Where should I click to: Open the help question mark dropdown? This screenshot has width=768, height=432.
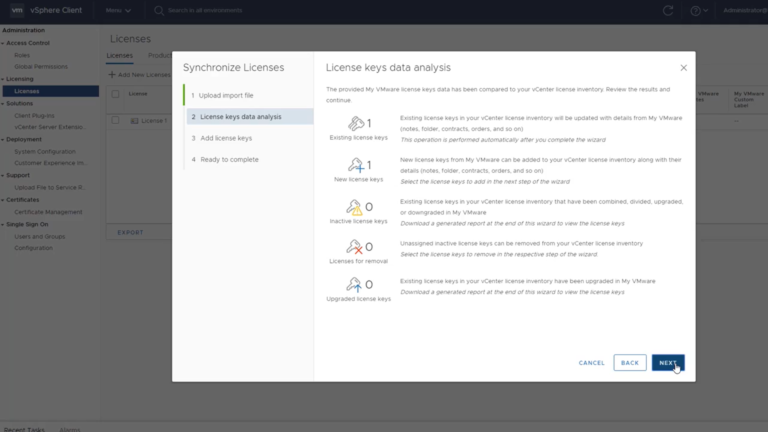pyautogui.click(x=699, y=10)
